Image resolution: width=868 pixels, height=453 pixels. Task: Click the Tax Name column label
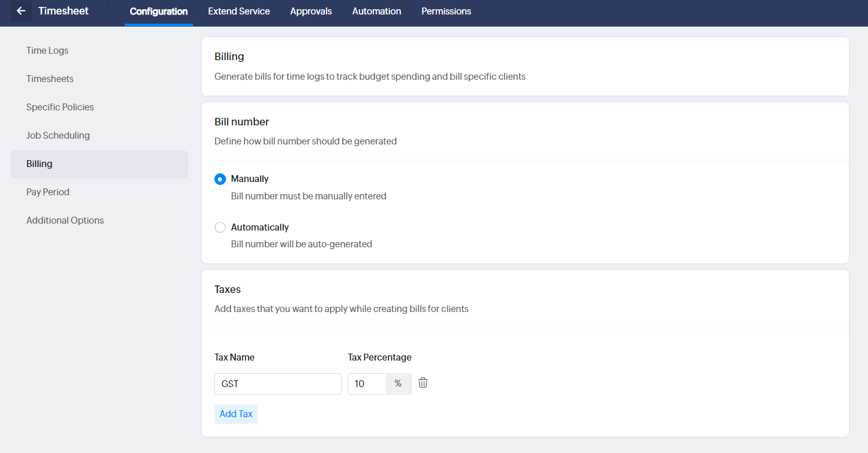235,357
